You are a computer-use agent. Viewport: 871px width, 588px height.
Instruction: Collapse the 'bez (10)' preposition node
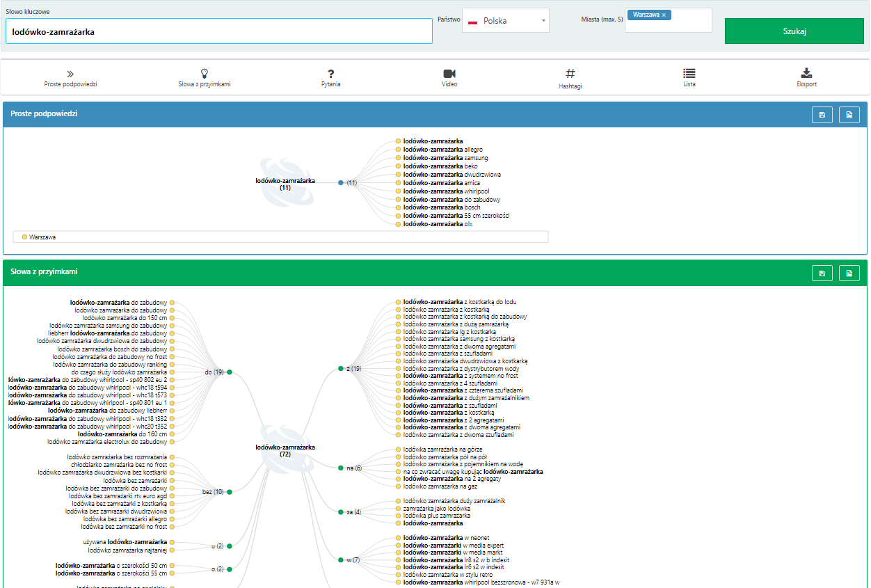click(229, 492)
